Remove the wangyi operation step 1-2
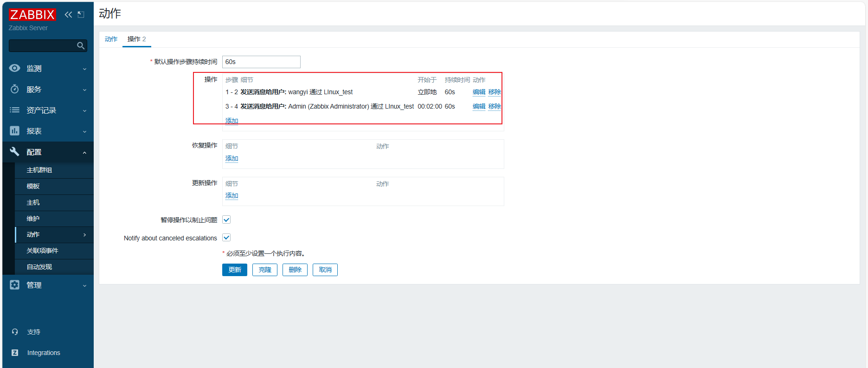Screen dimensions: 868x368 coord(495,92)
